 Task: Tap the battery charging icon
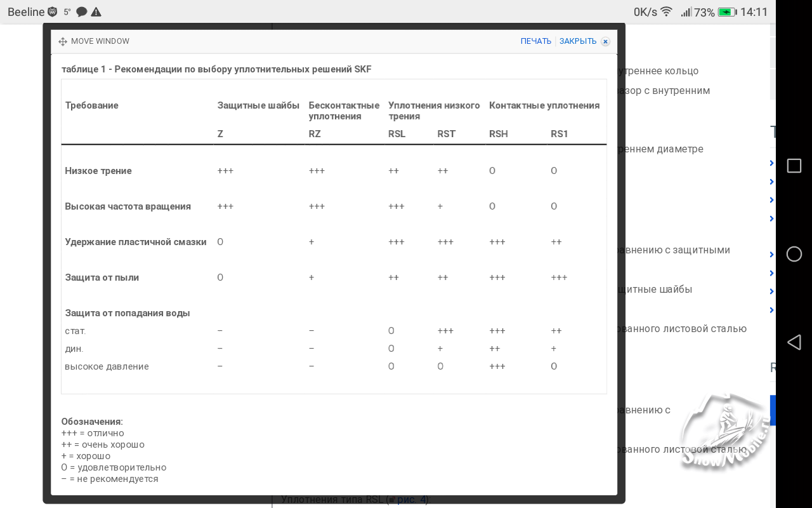pos(727,12)
